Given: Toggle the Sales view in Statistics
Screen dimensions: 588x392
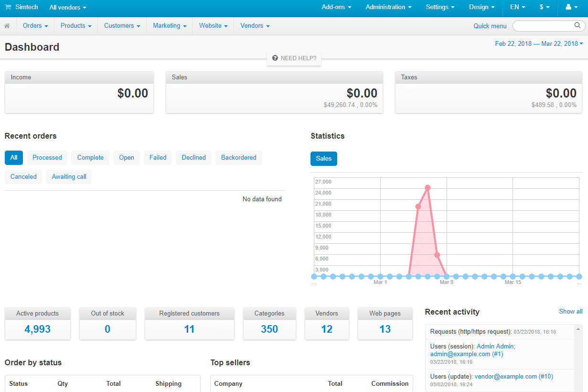Looking at the screenshot, I should [323, 158].
